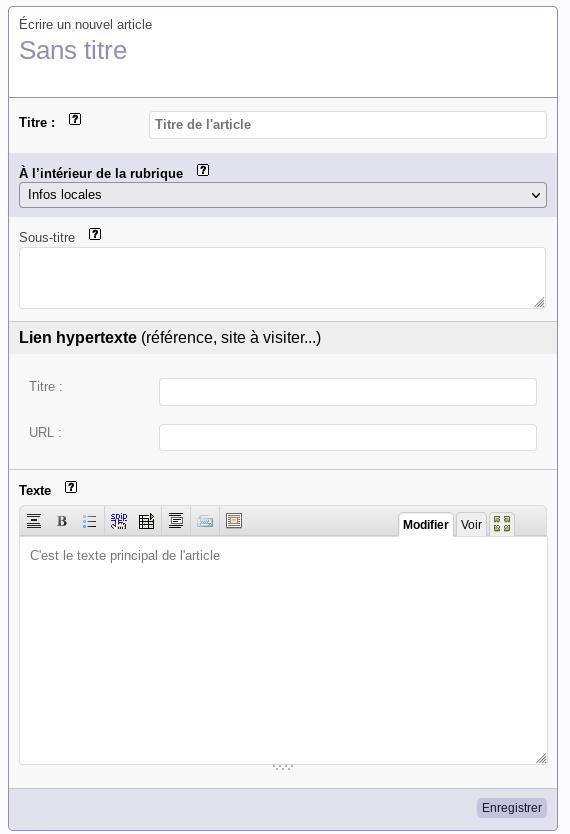Open help for À l'intérieur de la rubrique
The height and width of the screenshot is (834, 570).
pos(203,170)
